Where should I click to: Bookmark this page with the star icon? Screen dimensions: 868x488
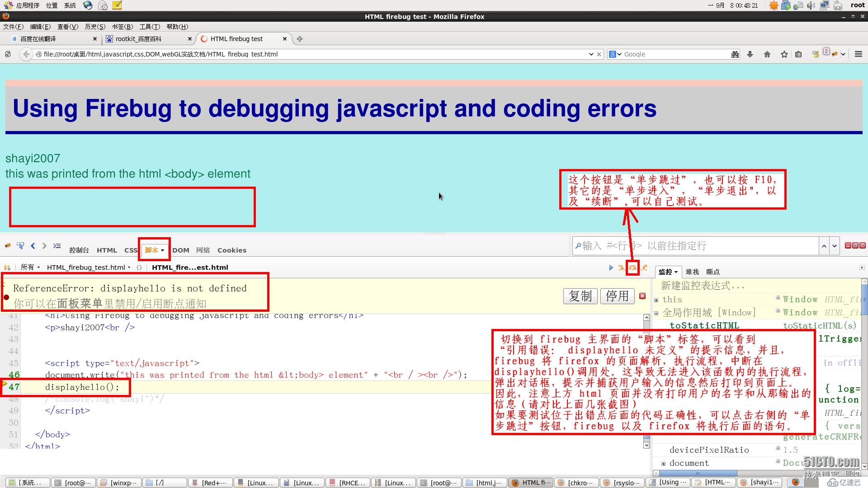click(x=784, y=54)
